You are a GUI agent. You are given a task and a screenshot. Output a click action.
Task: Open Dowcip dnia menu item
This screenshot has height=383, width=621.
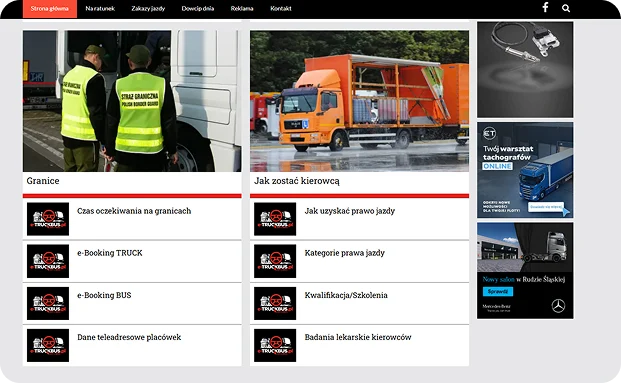point(198,8)
